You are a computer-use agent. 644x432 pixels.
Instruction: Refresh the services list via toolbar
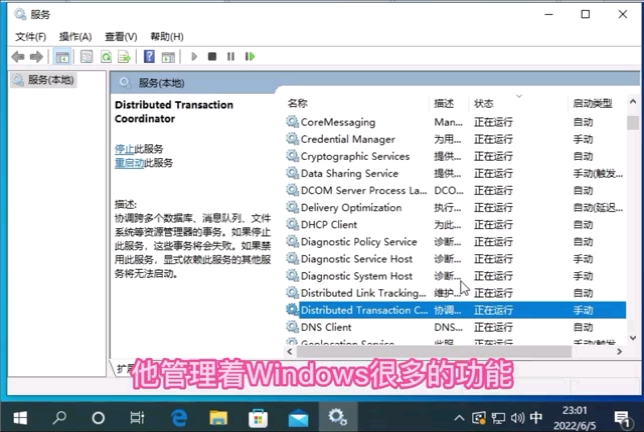click(x=106, y=57)
